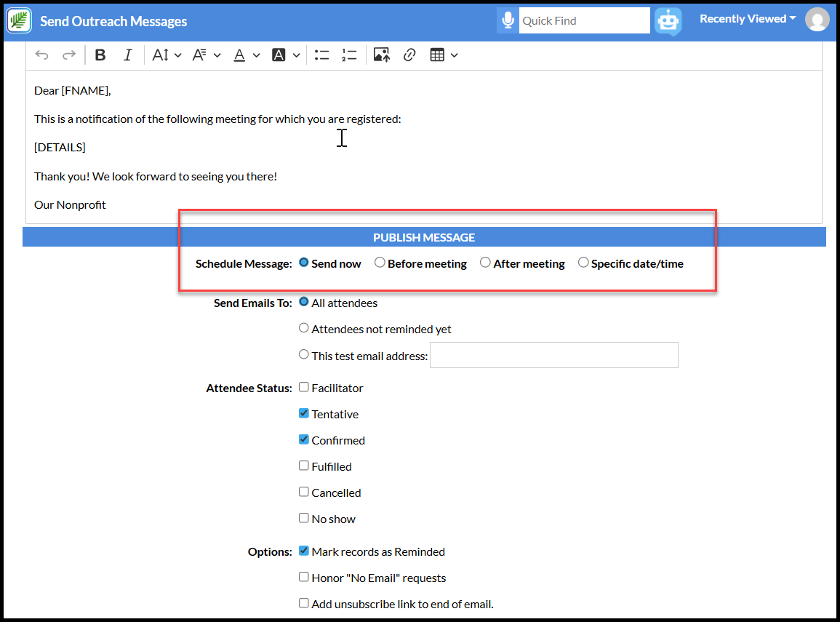Screen dimensions: 840x622
Task: Insert a bulleted list
Action: tap(321, 55)
